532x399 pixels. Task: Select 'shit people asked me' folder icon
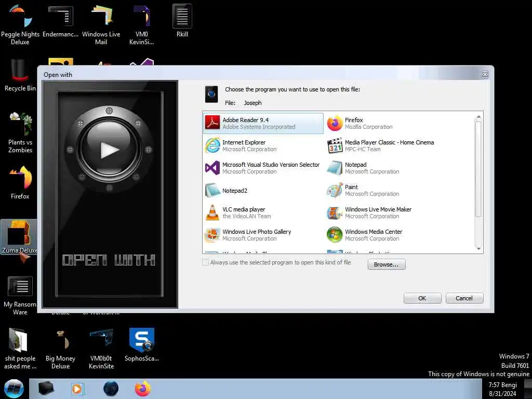(x=20, y=349)
